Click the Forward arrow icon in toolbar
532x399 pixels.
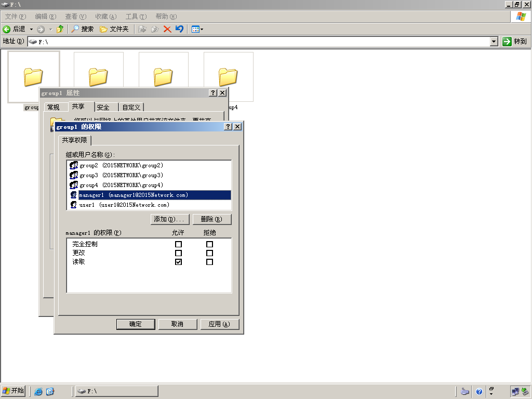[41, 29]
